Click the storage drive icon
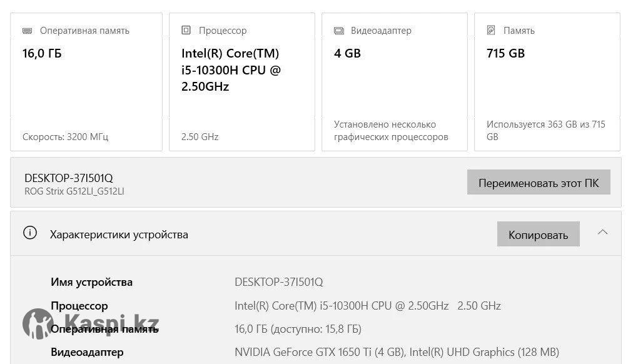This screenshot has height=364, width=633. tap(491, 30)
